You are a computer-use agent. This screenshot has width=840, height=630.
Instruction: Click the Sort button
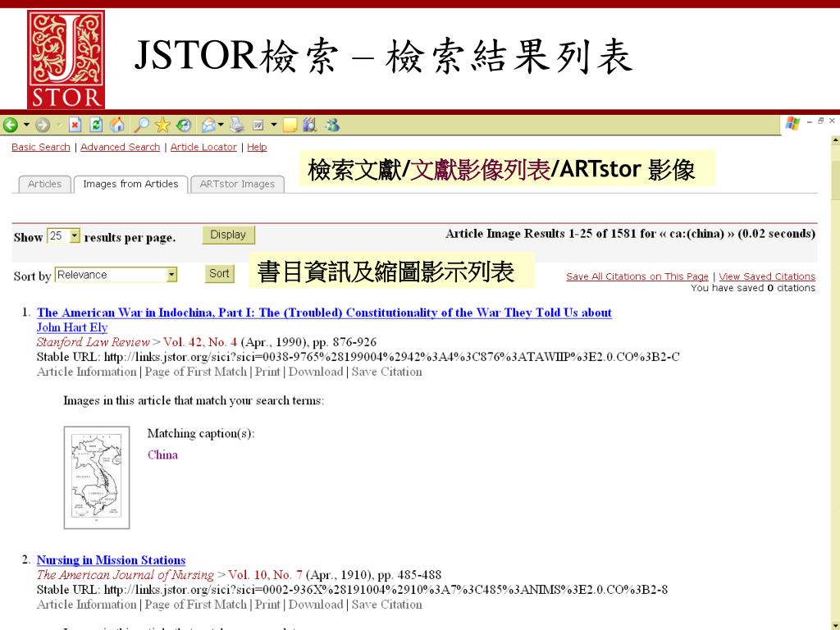219,274
